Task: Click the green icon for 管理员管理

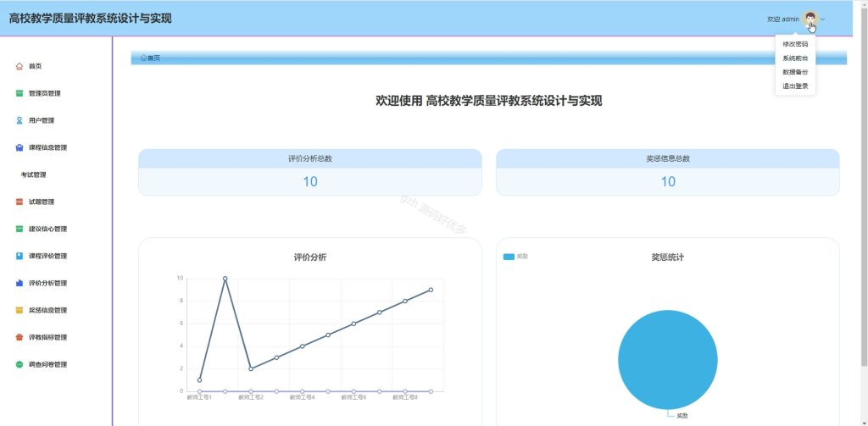Action: 19,93
